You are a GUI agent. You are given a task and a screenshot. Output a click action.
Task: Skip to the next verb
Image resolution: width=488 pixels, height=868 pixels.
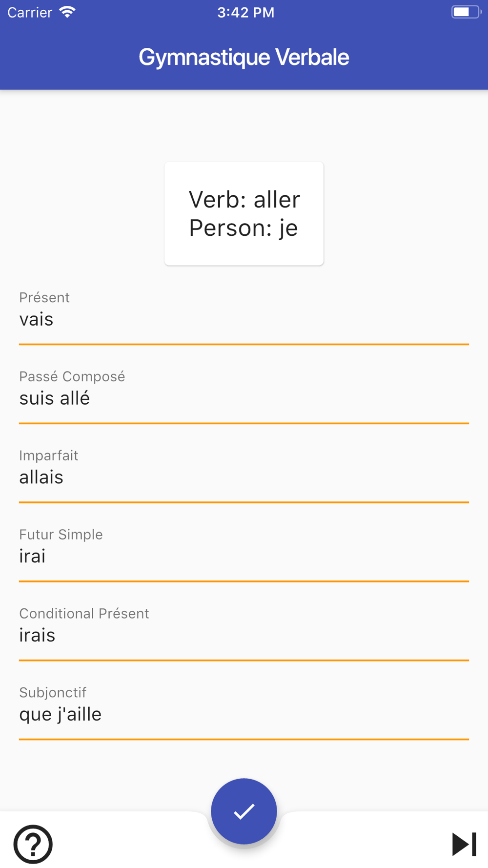pyautogui.click(x=464, y=844)
